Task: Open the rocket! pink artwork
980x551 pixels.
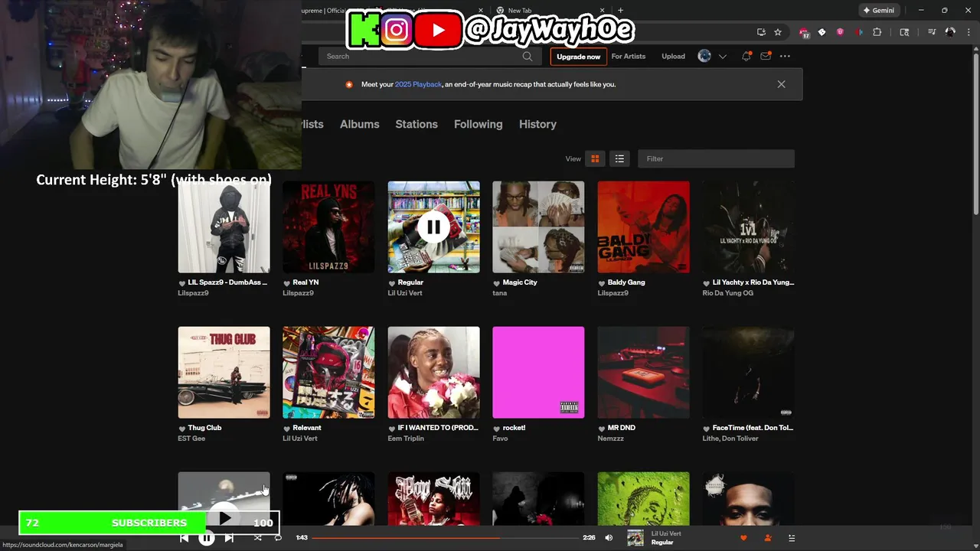Action: pyautogui.click(x=538, y=373)
